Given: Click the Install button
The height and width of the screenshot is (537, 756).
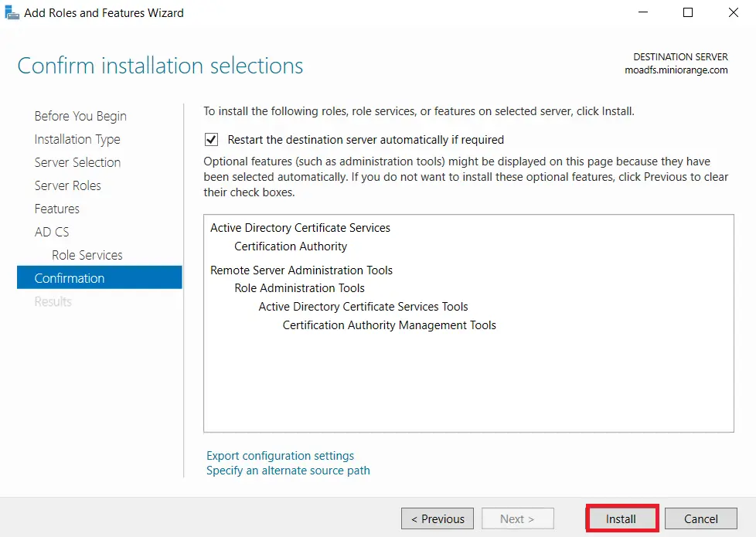Looking at the screenshot, I should coord(621,518).
